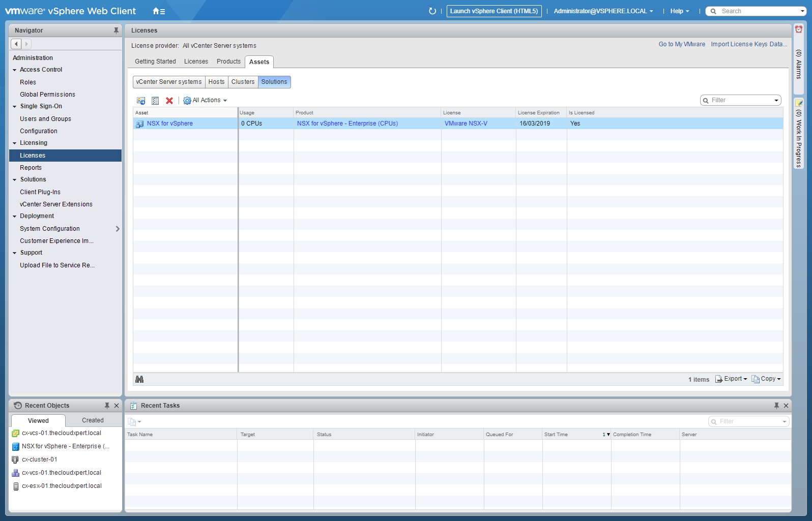Open the Alarms sidebar panel icon

799,29
